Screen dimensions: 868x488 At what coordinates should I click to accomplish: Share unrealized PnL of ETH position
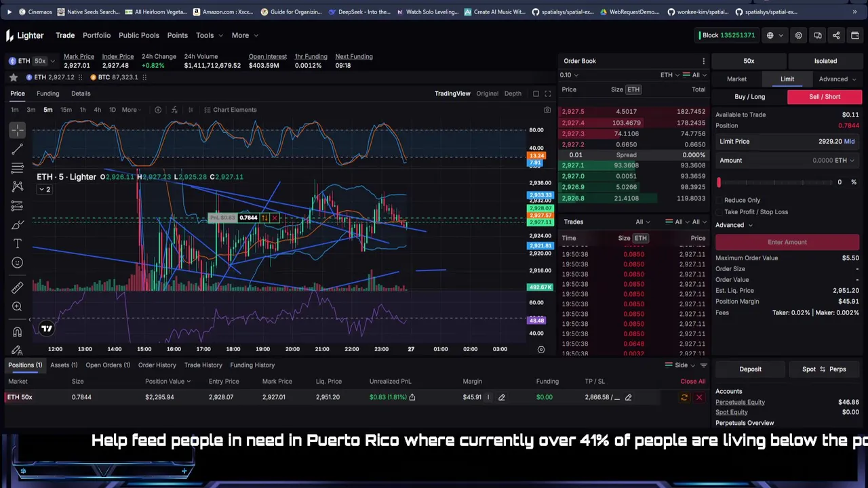coord(412,397)
